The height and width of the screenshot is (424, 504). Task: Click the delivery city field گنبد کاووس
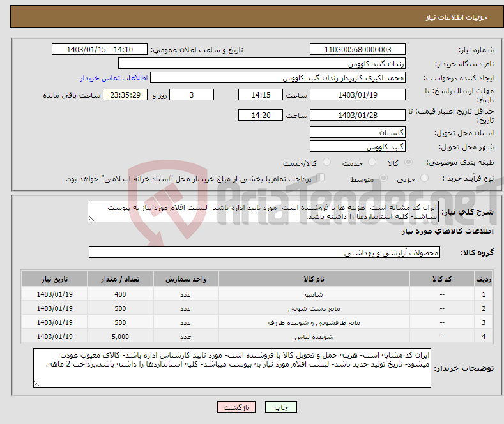[x=358, y=146]
